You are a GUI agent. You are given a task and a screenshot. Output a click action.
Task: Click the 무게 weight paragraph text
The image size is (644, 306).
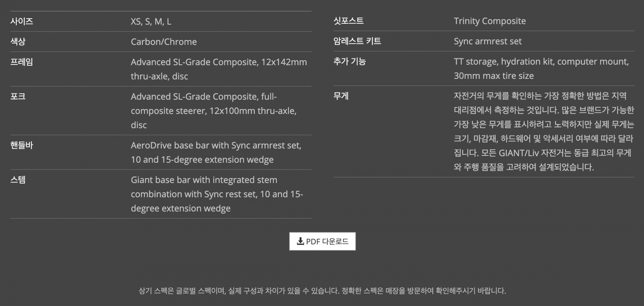(x=544, y=132)
